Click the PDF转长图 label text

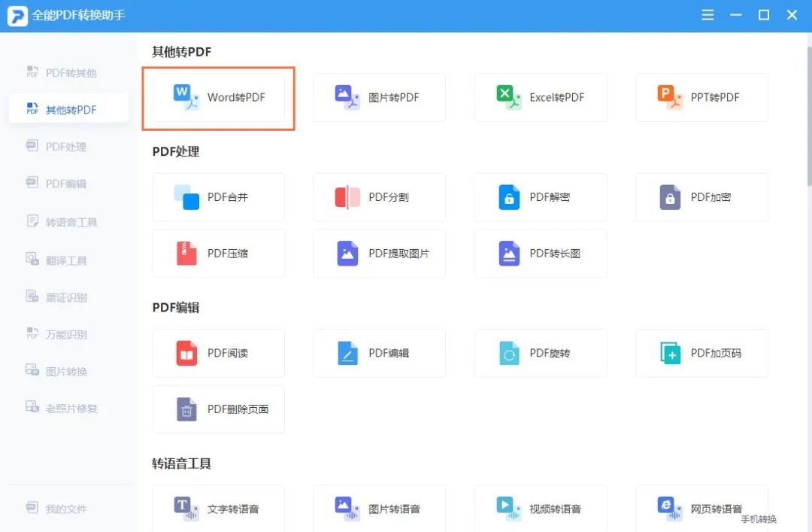click(x=555, y=254)
